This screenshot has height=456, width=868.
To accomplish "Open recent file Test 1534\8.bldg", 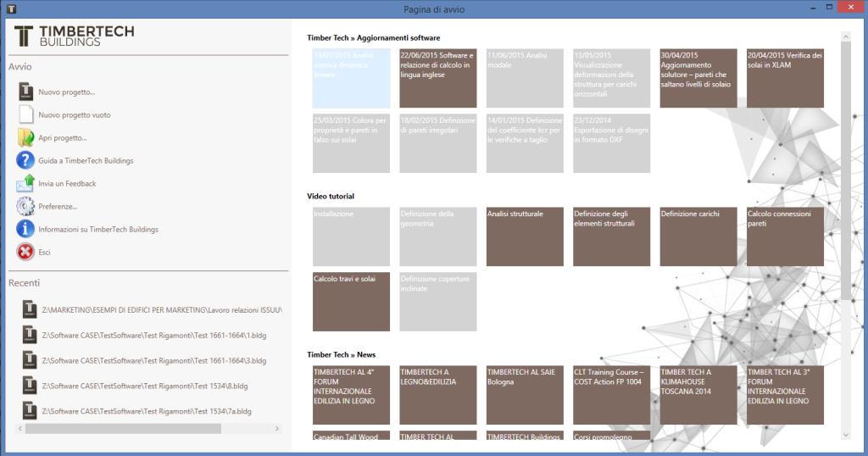I will click(x=144, y=386).
